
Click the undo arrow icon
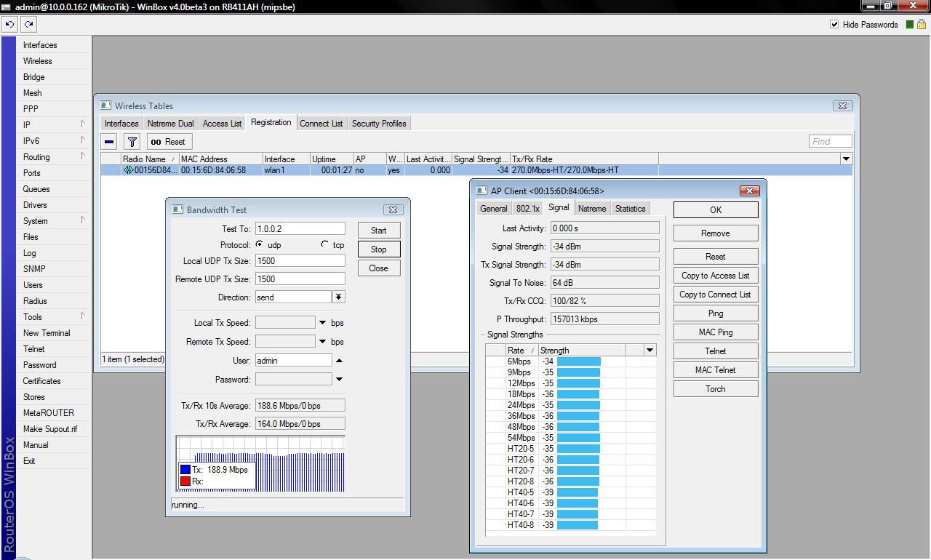point(9,24)
